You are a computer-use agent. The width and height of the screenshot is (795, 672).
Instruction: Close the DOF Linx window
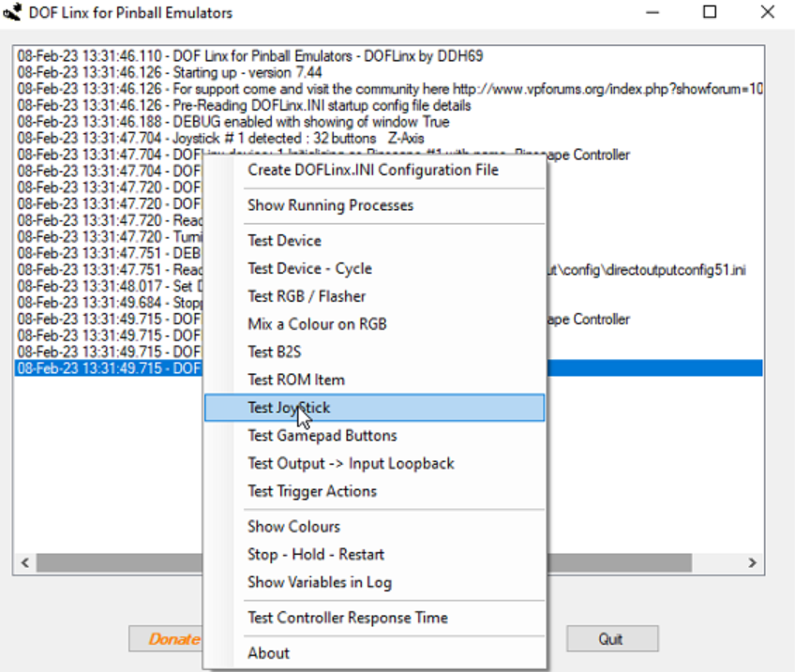768,12
